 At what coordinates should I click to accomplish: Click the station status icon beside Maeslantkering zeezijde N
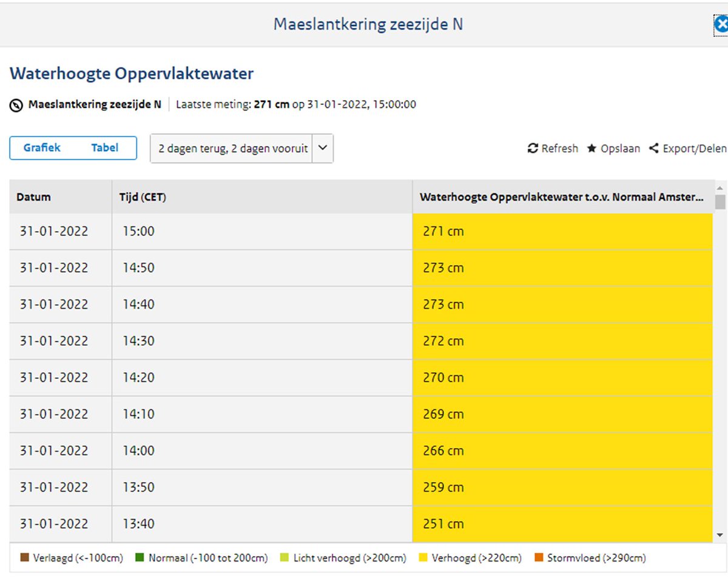pos(16,104)
